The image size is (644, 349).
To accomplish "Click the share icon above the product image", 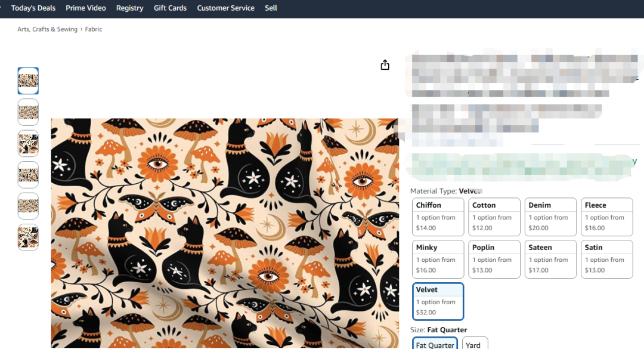I will coord(385,64).
